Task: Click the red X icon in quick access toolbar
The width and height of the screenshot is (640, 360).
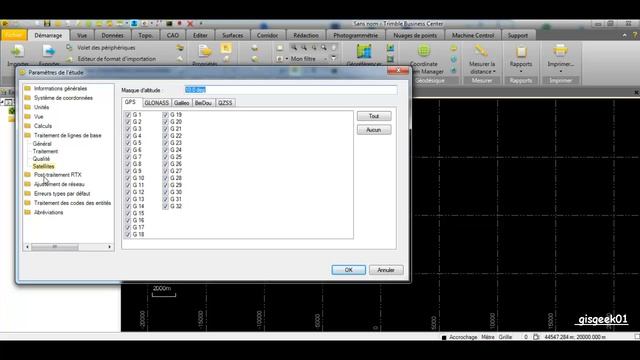Action: (x=190, y=24)
